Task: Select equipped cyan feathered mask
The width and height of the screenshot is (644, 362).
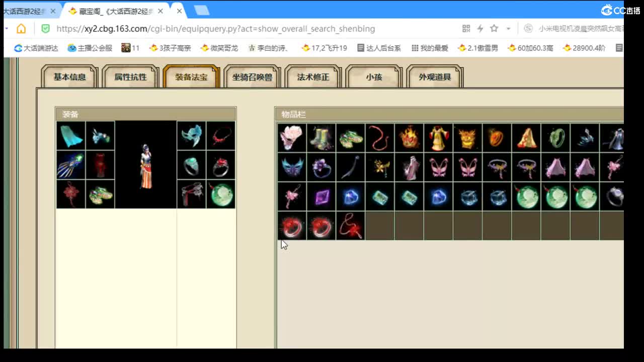Action: [191, 135]
